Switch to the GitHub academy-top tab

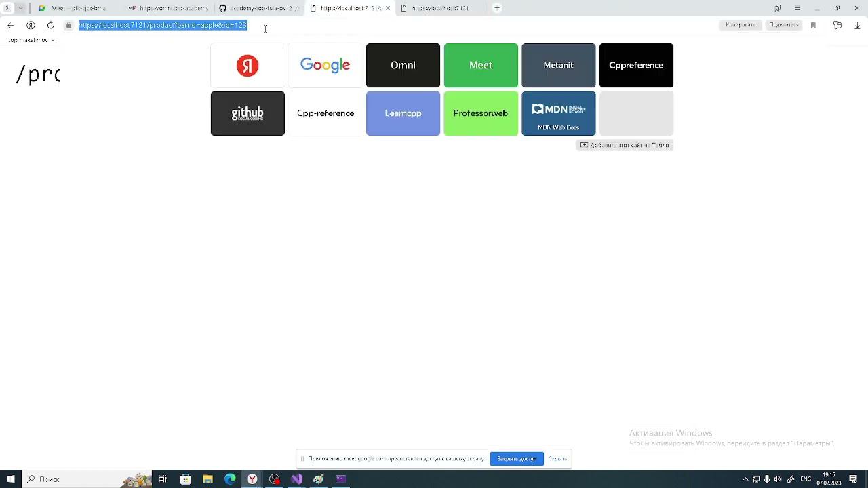[259, 8]
